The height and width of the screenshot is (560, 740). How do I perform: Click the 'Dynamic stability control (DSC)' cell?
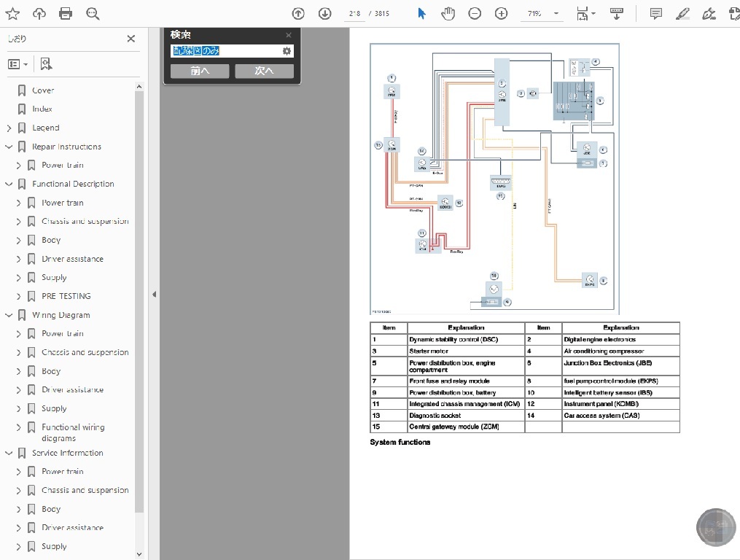point(466,340)
